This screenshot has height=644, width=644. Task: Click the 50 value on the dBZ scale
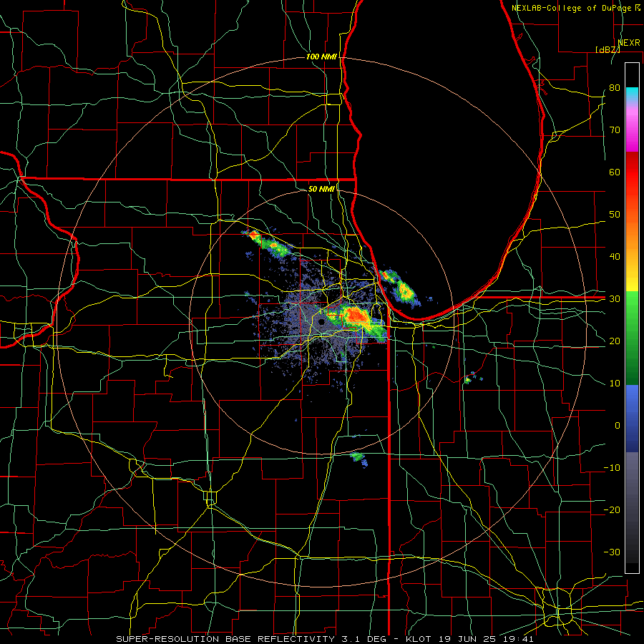(x=615, y=215)
